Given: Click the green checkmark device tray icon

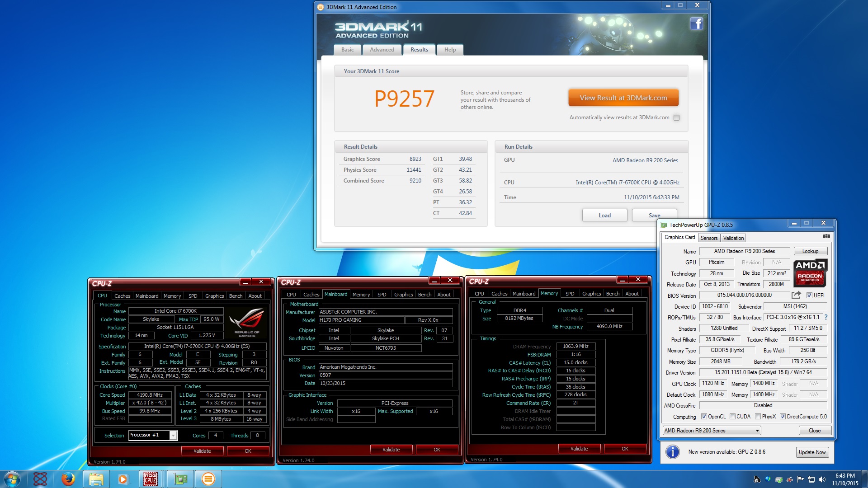Looking at the screenshot, I should click(x=778, y=479).
